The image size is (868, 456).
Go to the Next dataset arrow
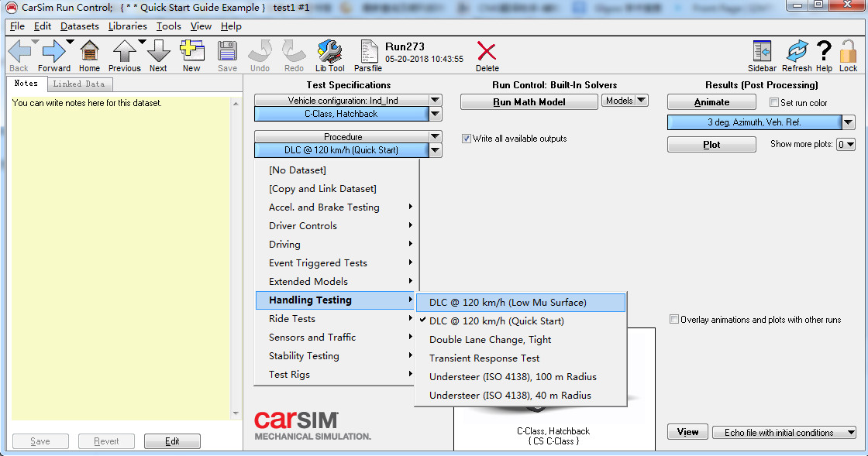tap(158, 52)
